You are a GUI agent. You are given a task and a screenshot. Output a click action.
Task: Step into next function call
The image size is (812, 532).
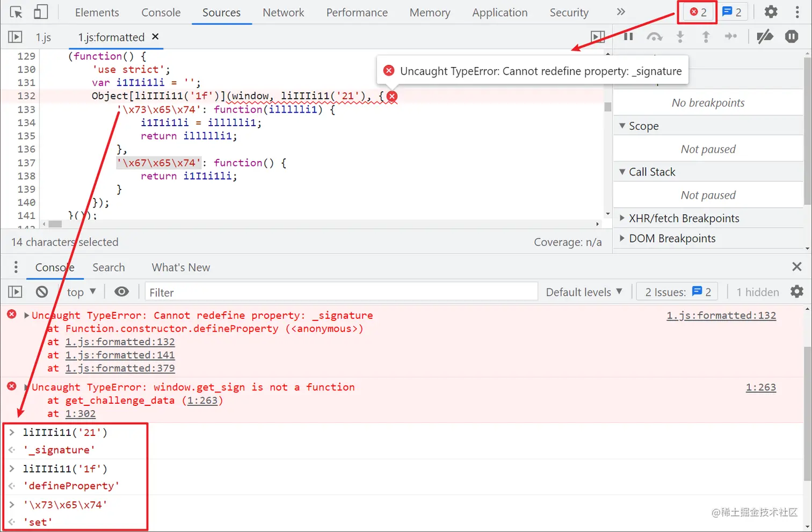tap(680, 37)
